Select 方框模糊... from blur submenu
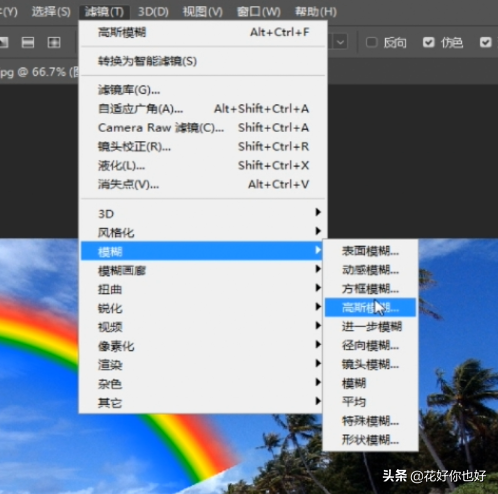The width and height of the screenshot is (498, 494). (370, 289)
